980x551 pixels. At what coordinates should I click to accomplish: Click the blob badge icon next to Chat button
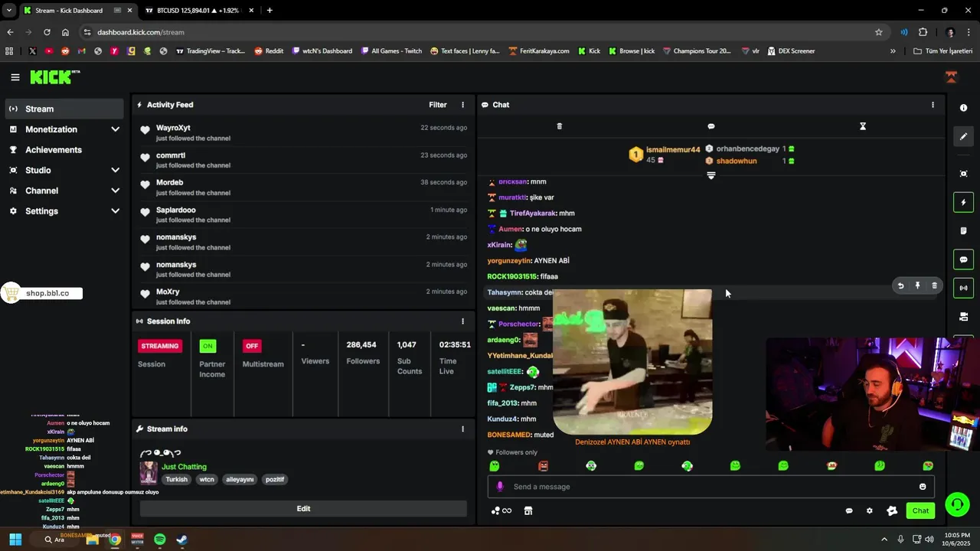[x=892, y=511]
